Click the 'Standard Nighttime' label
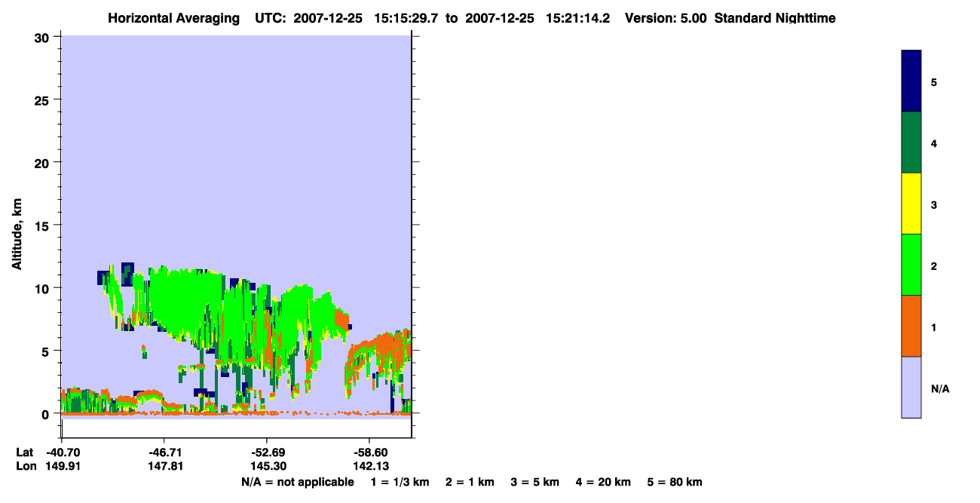Screen dimensions: 980x503 coord(775,18)
